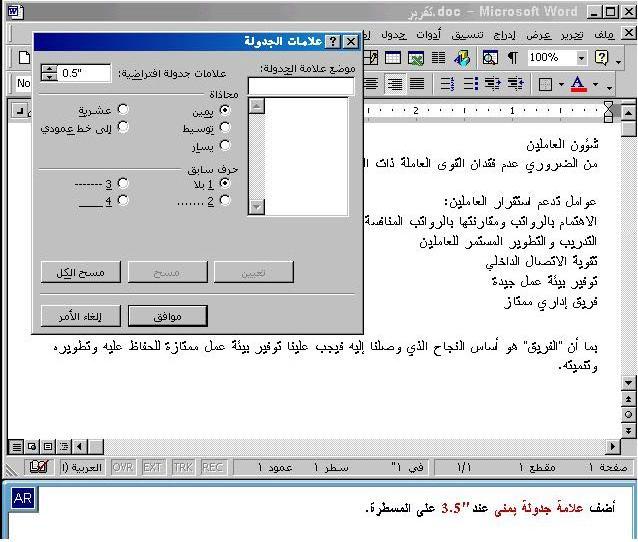
Task: Click the Show/Hide paragraph marks icon
Action: pos(512,59)
